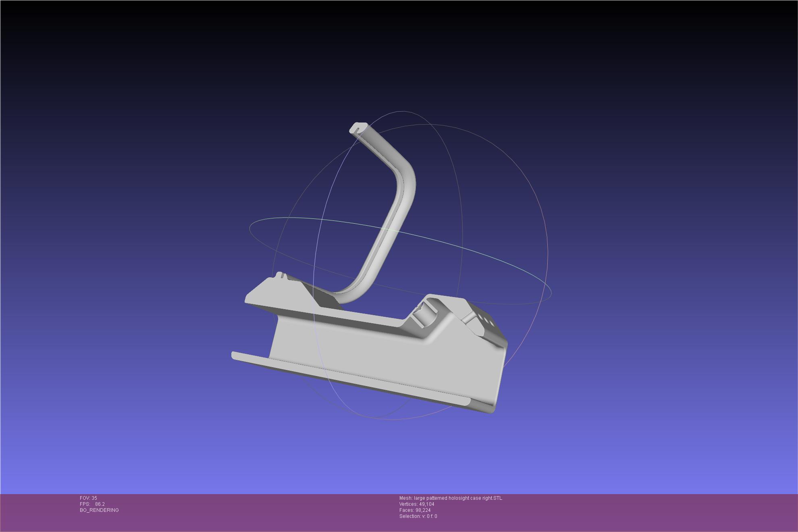The width and height of the screenshot is (798, 532).
Task: Click the cylindrical recess on top of the case
Action: pos(424,317)
